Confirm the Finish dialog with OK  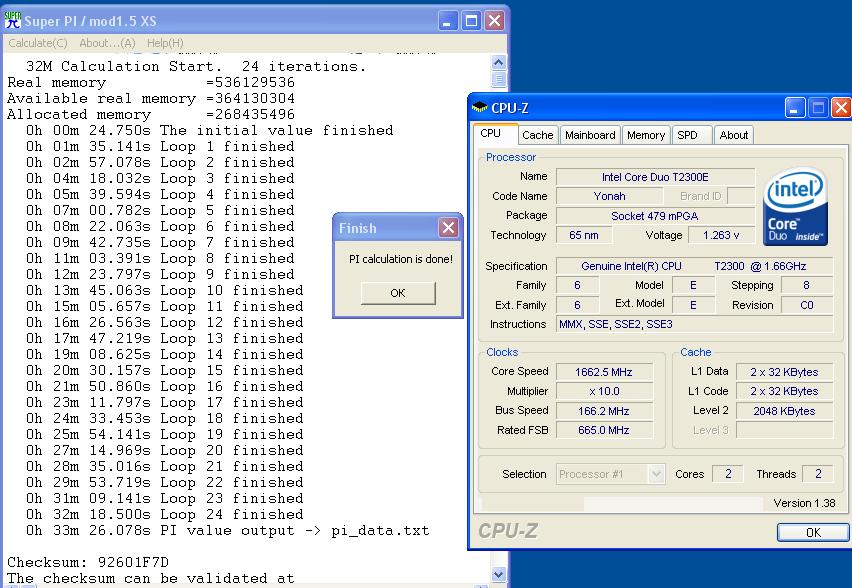398,293
